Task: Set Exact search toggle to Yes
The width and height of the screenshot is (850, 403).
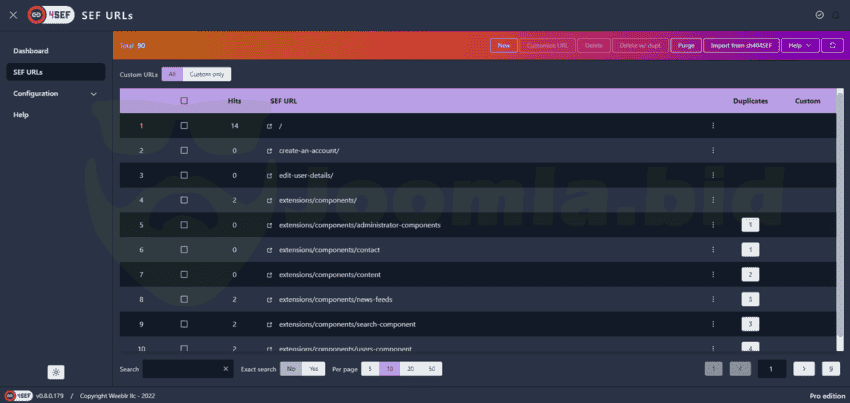Action: [314, 369]
